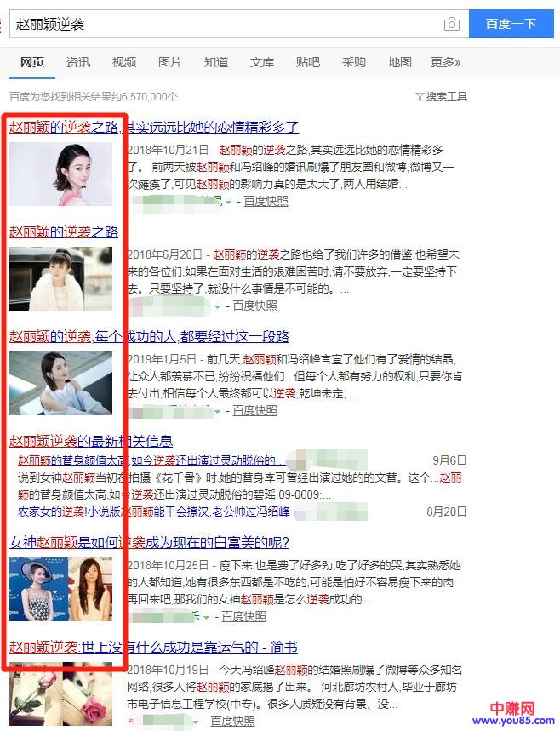Open the 赵丽颖逆袭的最新相关信息 link
The height and width of the screenshot is (731, 560).
pos(91,441)
